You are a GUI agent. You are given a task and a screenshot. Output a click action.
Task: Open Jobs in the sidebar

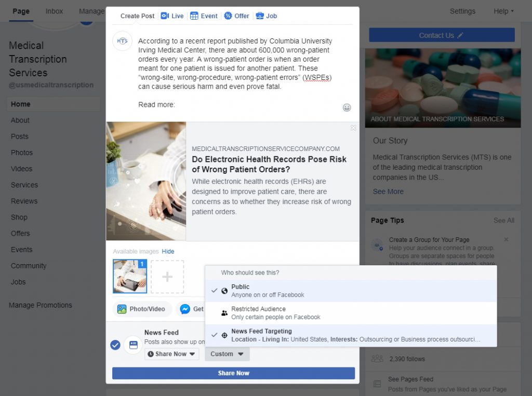coord(18,282)
